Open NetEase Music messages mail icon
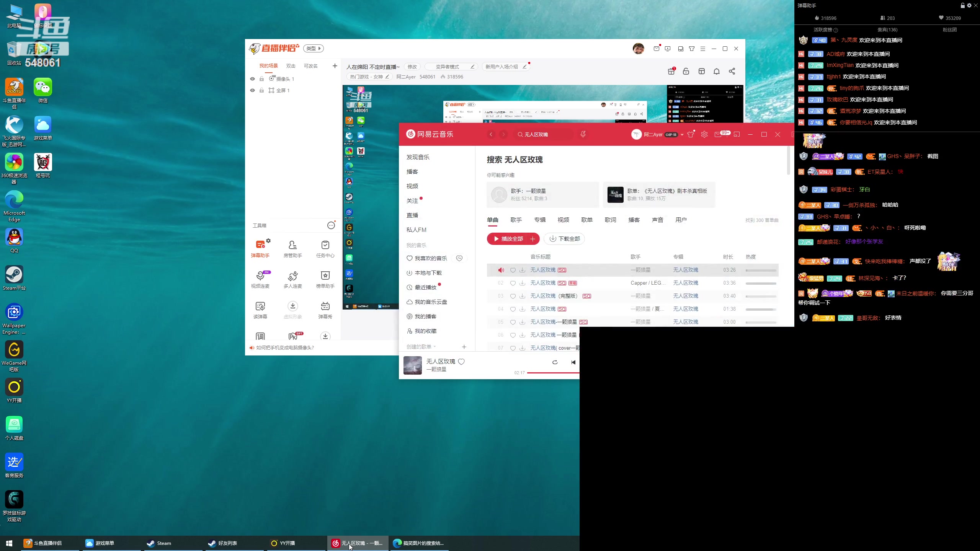Screen dimensions: 980x551 pos(718,134)
